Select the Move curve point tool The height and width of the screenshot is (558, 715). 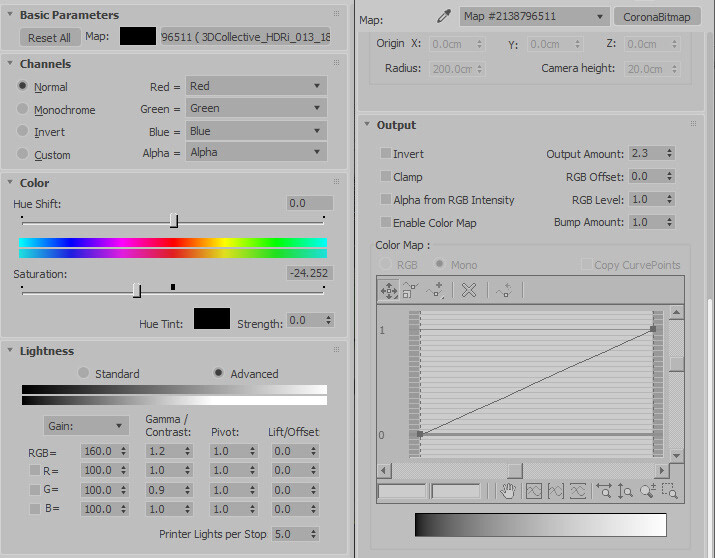389,290
